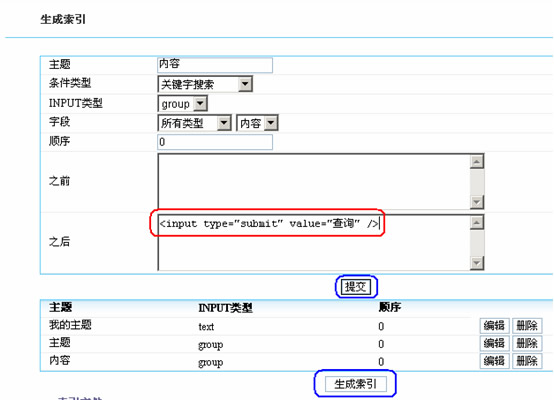Open the 所有类型 field dropdown
The height and width of the screenshot is (401, 554).
194,123
